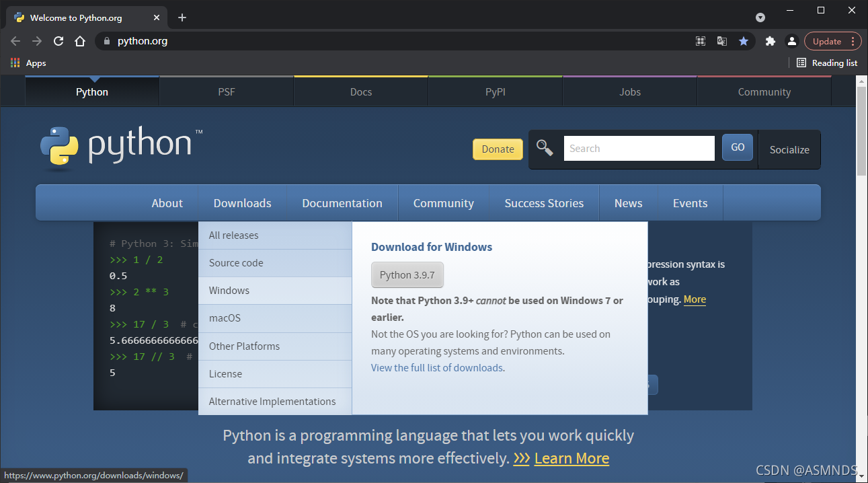Select the Jobs top tab
Image resolution: width=868 pixels, height=483 pixels.
coord(630,91)
